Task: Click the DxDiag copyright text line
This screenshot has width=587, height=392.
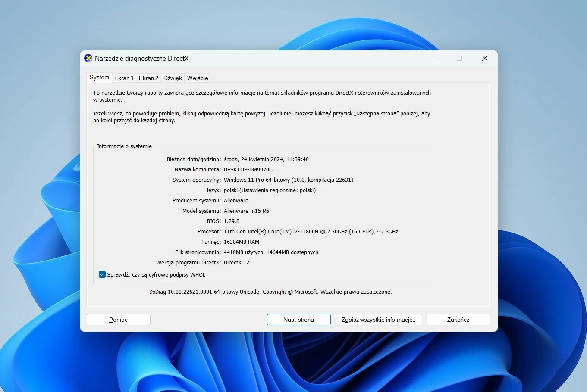Action: (x=270, y=292)
